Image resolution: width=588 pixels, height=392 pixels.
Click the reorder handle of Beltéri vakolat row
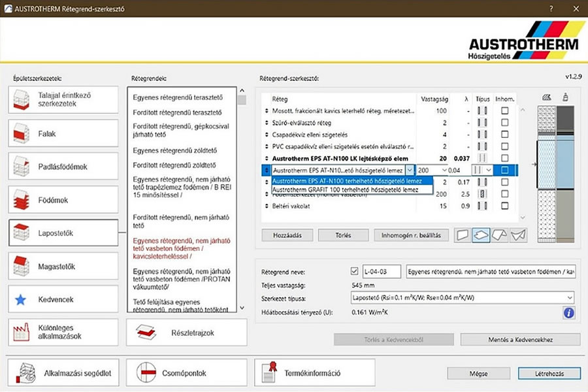coord(267,206)
